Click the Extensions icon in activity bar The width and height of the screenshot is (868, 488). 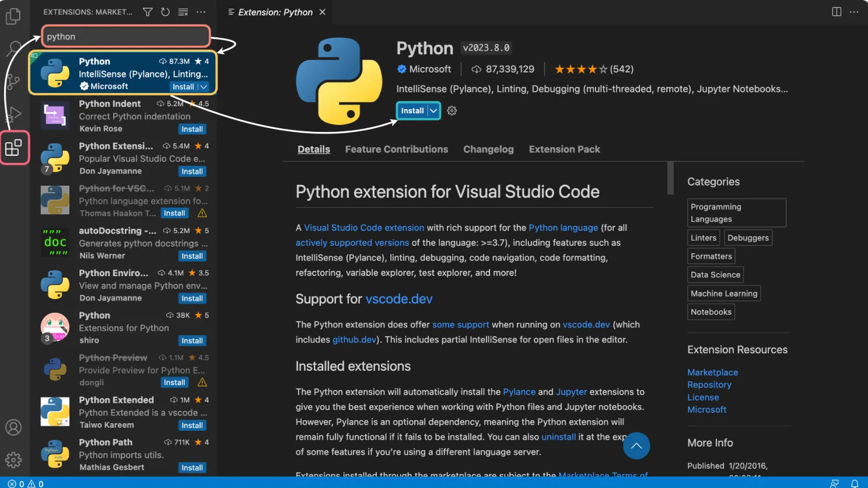(13, 148)
